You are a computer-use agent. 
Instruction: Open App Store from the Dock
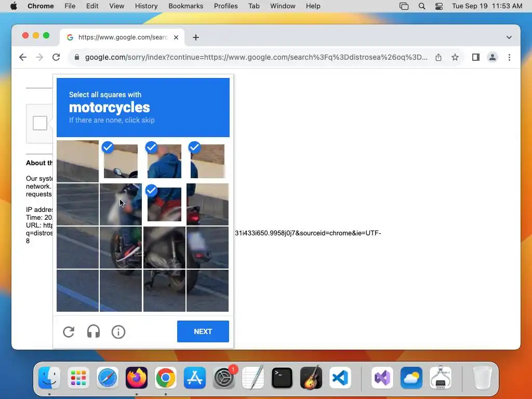coord(195,378)
